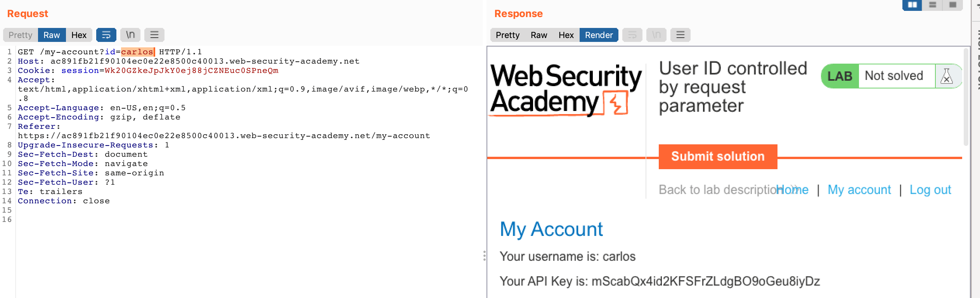This screenshot has height=298, width=980.
Task: Toggle soft word wrap in the Request editor
Action: click(106, 35)
